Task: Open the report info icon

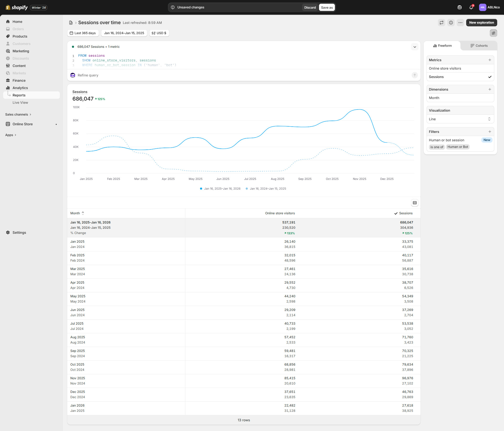Action: (451, 23)
